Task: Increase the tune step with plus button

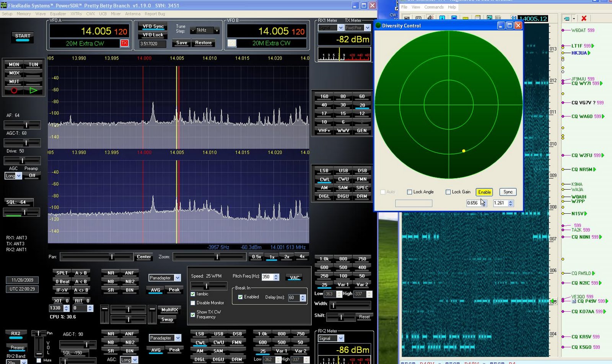Action: click(217, 30)
